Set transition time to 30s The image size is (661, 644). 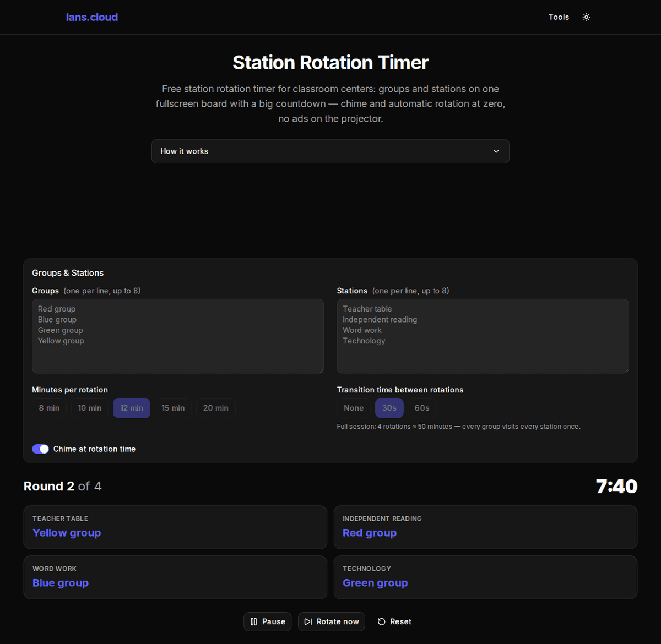389,408
